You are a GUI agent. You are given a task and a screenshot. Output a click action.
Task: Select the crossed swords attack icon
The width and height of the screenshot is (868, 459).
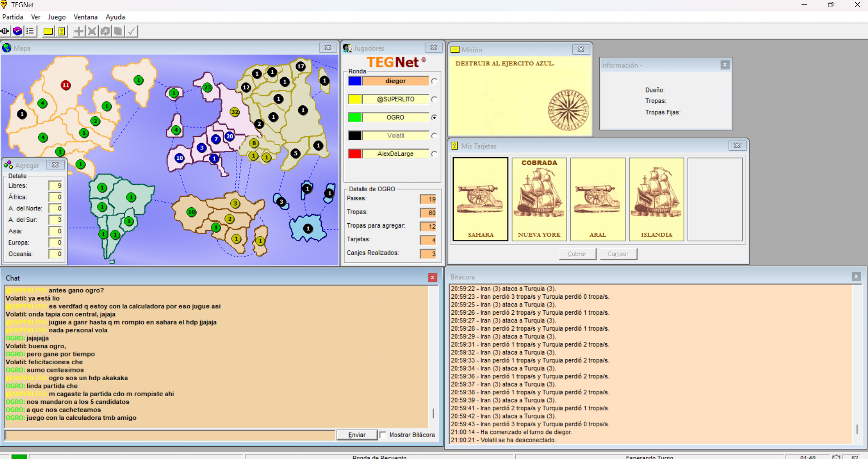click(x=92, y=31)
